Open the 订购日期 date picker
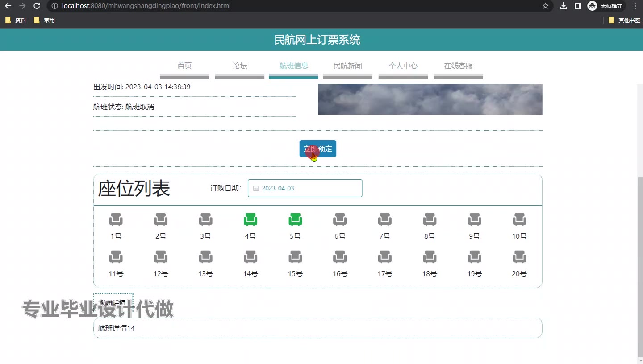This screenshot has height=364, width=643. click(305, 188)
